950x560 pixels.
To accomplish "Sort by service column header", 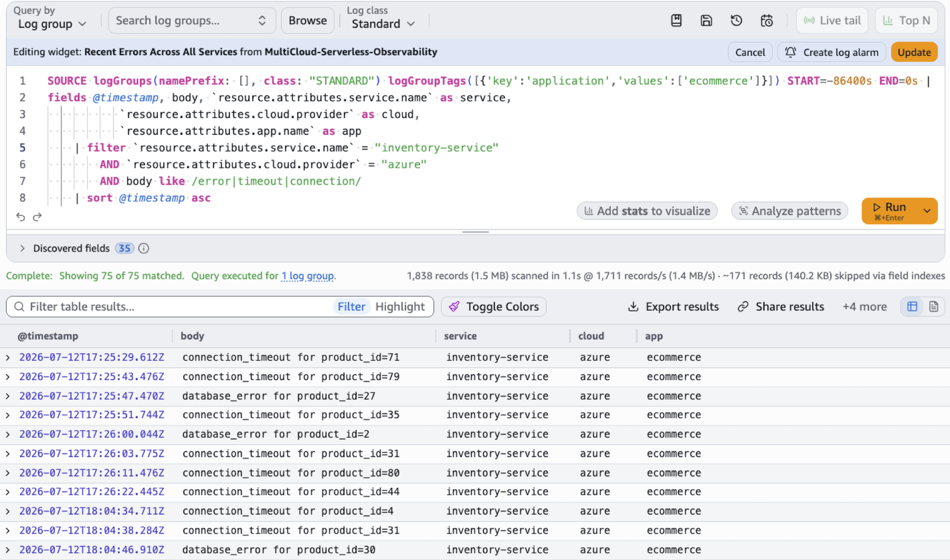I will point(460,336).
